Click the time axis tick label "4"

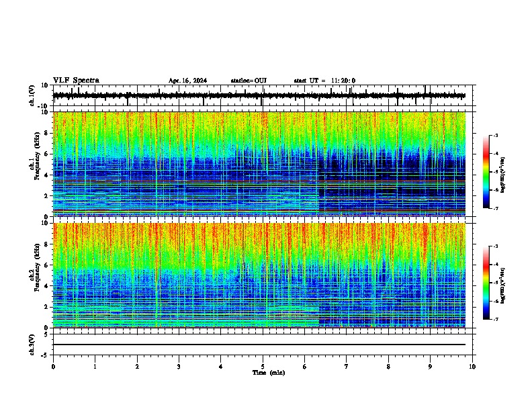221,367
